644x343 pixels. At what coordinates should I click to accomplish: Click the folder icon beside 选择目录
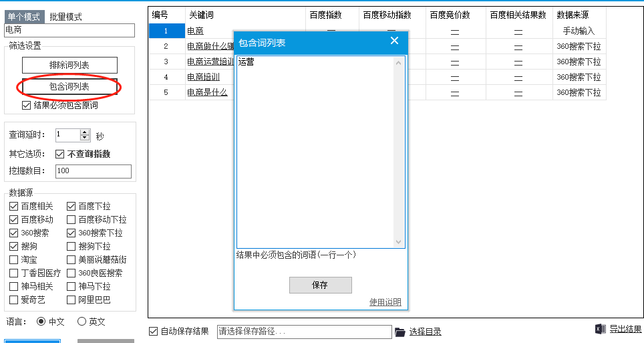coord(399,332)
